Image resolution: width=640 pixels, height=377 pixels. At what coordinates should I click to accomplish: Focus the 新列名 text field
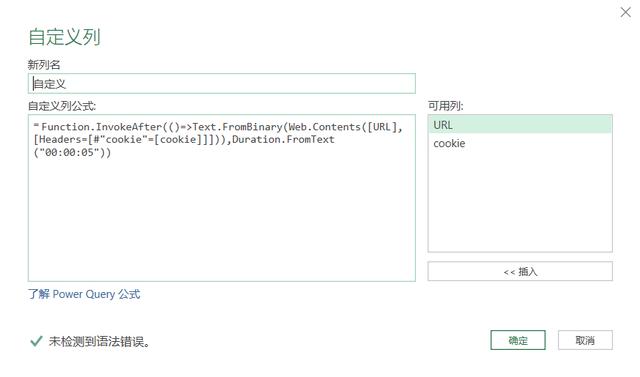[x=222, y=84]
